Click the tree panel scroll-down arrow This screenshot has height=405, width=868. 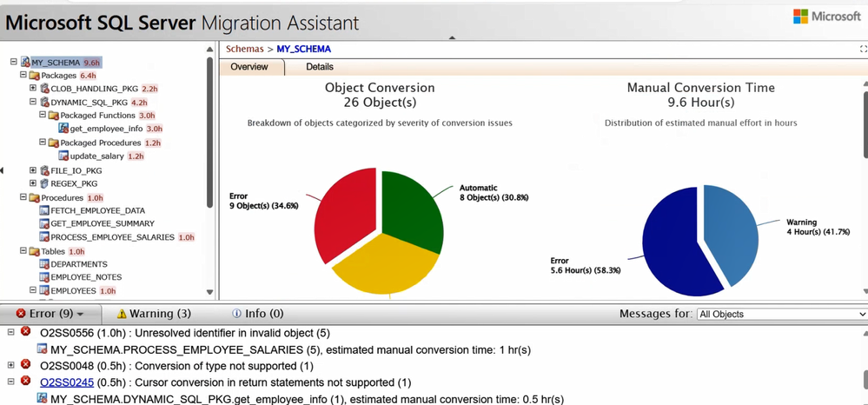(x=209, y=292)
